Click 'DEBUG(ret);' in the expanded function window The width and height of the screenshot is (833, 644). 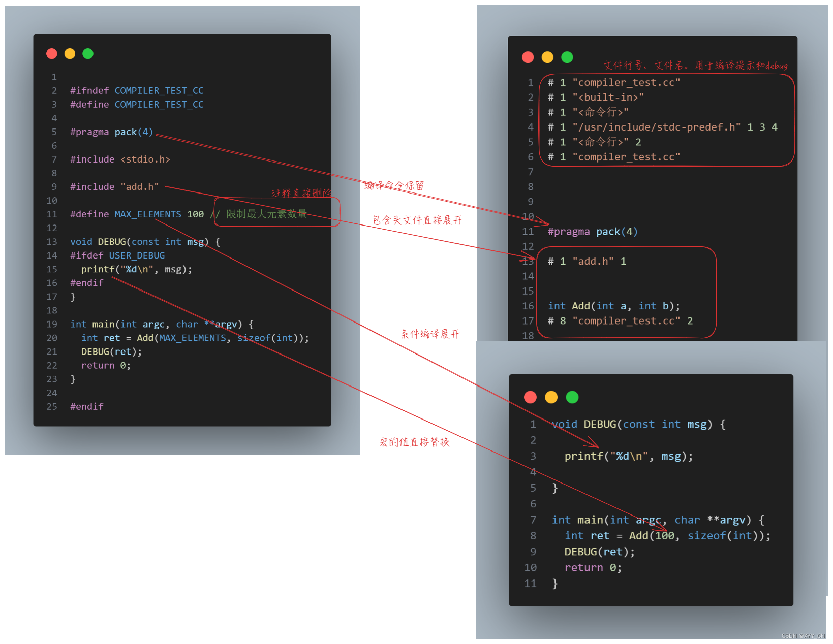tap(600, 552)
